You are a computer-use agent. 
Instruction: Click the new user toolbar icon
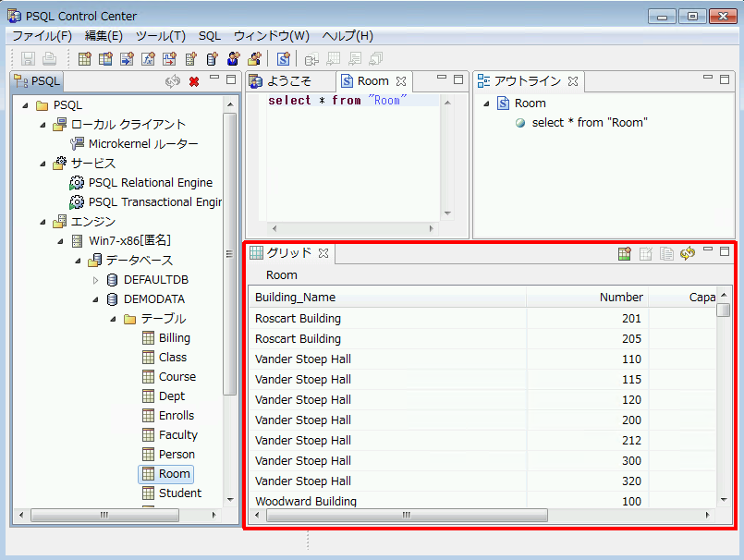point(233,59)
